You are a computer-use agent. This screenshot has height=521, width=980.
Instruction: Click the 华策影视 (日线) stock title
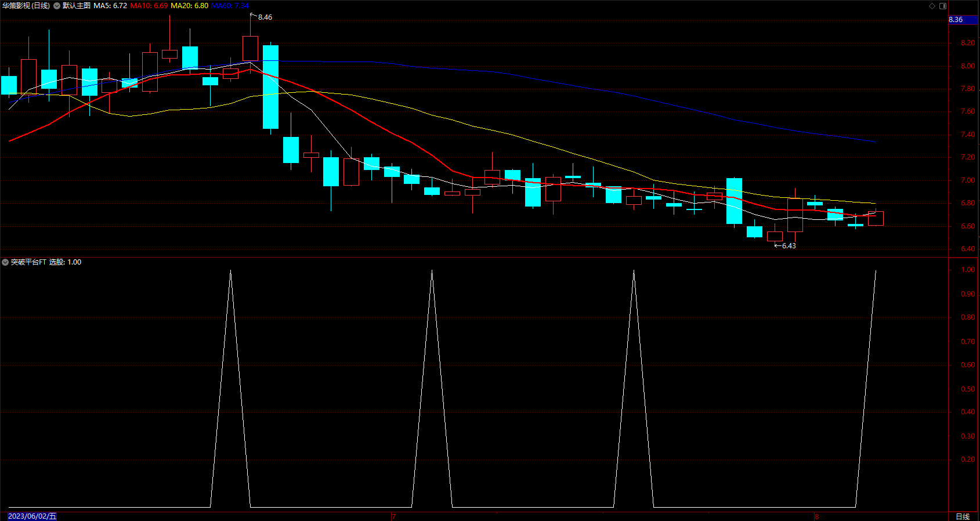click(26, 6)
